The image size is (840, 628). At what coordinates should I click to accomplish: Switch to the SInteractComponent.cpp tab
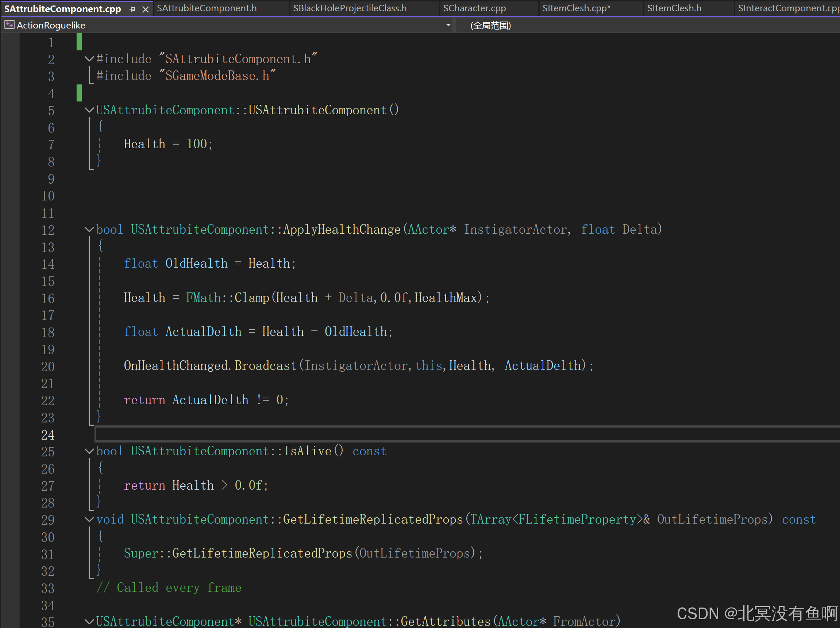[787, 8]
